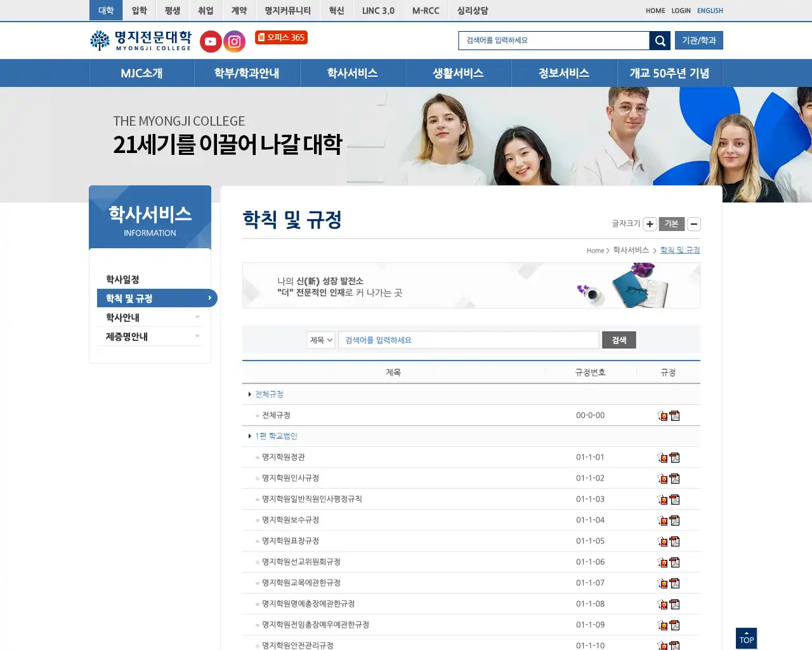Screen dimensions: 812x650
Task: Switch to the 명지커뮤니티 top tab
Action: [288, 11]
